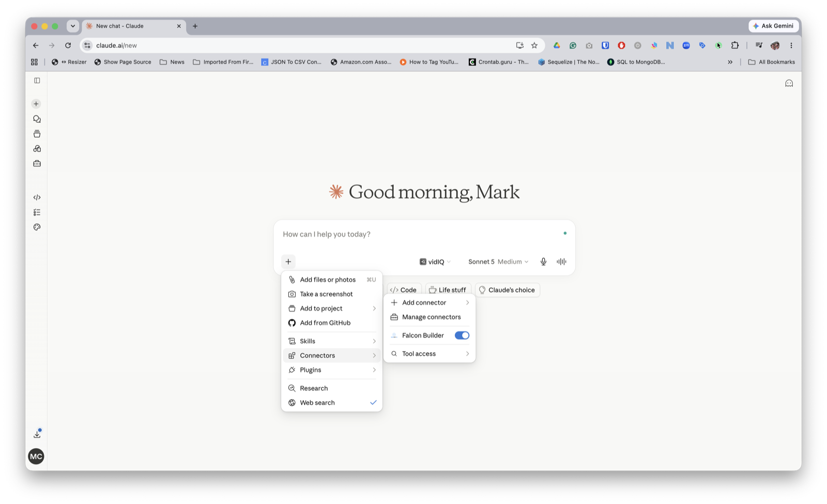Click the Claude's choice chip

pyautogui.click(x=507, y=290)
